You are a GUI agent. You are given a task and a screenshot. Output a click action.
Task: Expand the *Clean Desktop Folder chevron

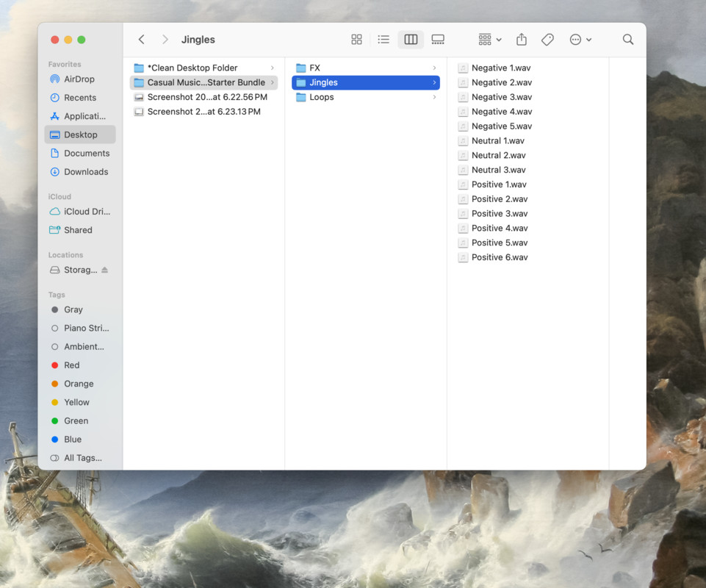(273, 68)
